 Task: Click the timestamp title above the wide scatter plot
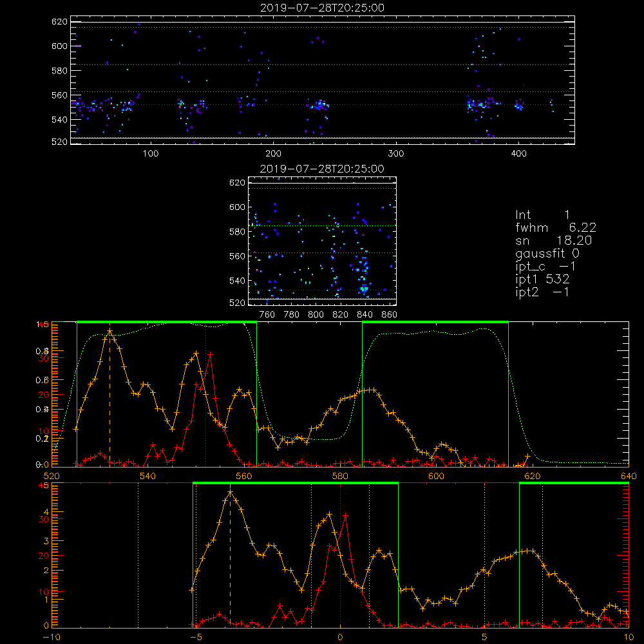point(323,8)
